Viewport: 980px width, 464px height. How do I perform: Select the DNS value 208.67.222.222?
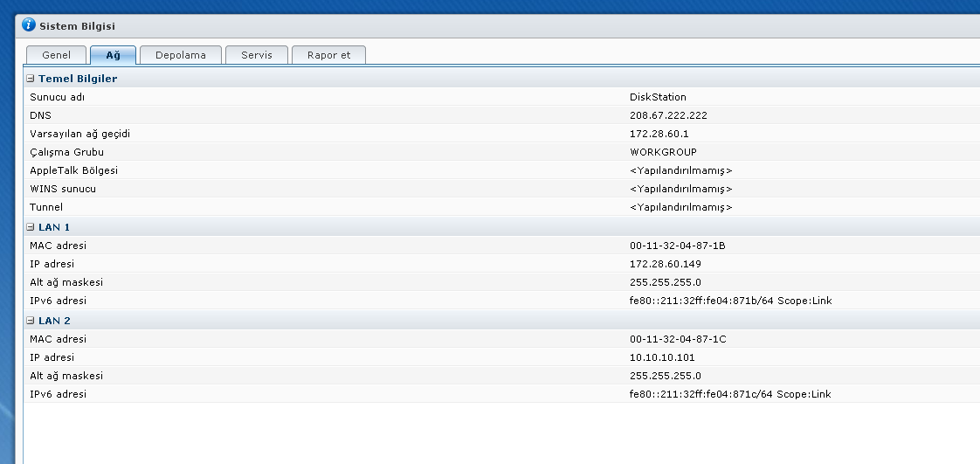click(668, 115)
